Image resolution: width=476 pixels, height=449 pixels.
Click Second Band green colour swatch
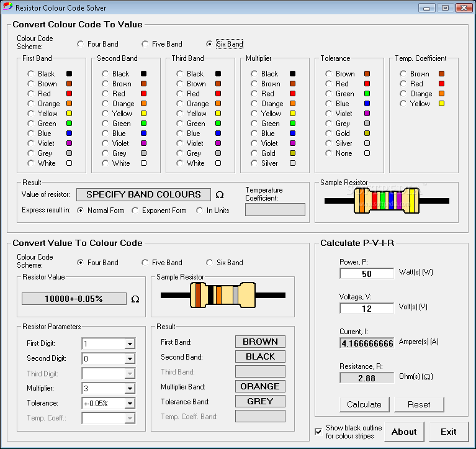(x=143, y=124)
